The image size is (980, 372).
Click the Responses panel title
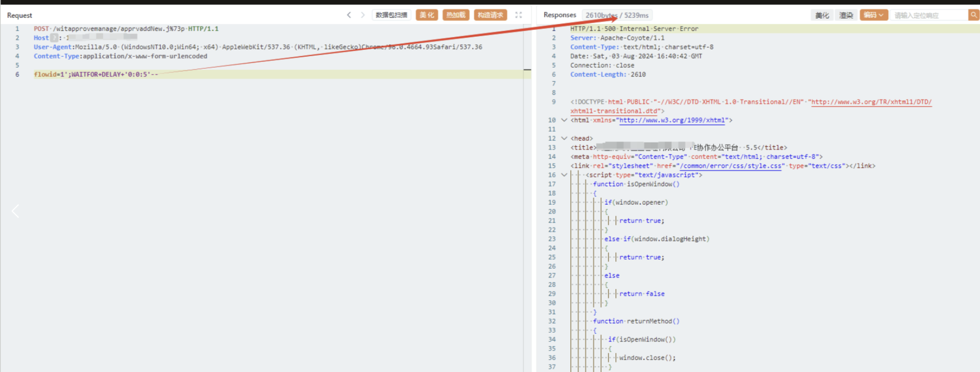(559, 15)
